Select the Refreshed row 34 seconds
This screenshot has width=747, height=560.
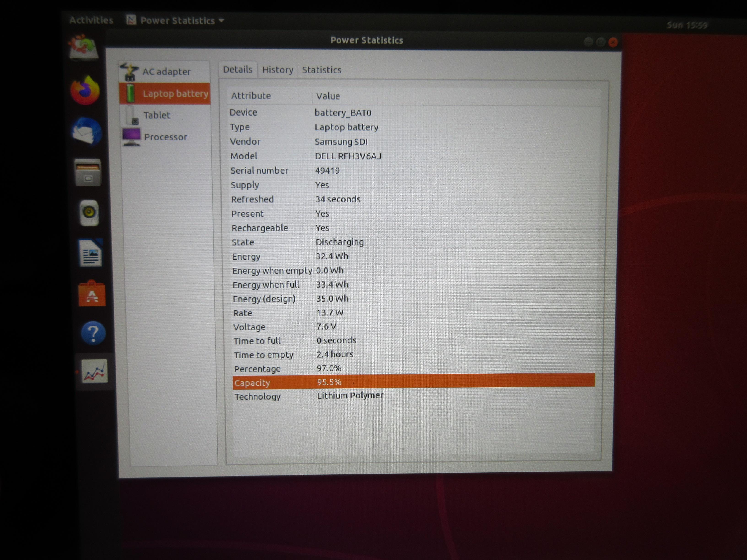pos(414,199)
